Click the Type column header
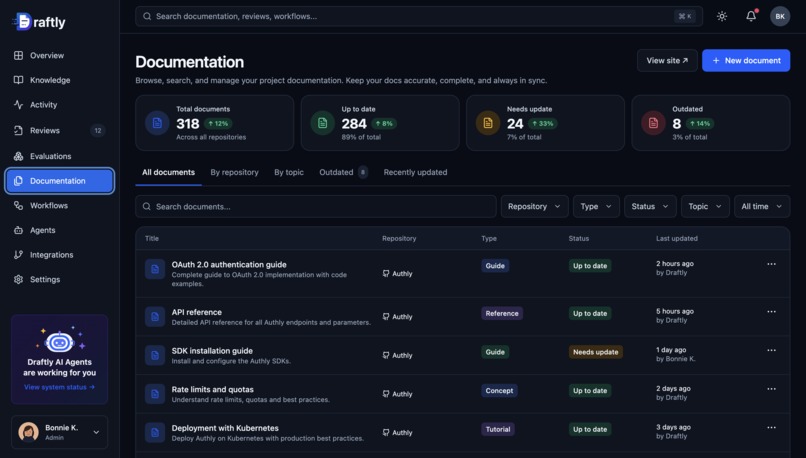 coord(489,239)
